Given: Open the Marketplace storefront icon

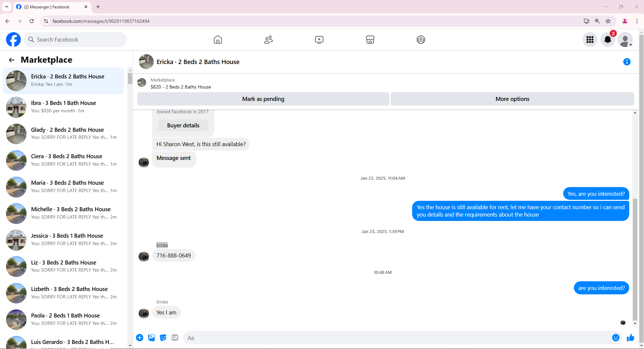Looking at the screenshot, I should click(370, 40).
